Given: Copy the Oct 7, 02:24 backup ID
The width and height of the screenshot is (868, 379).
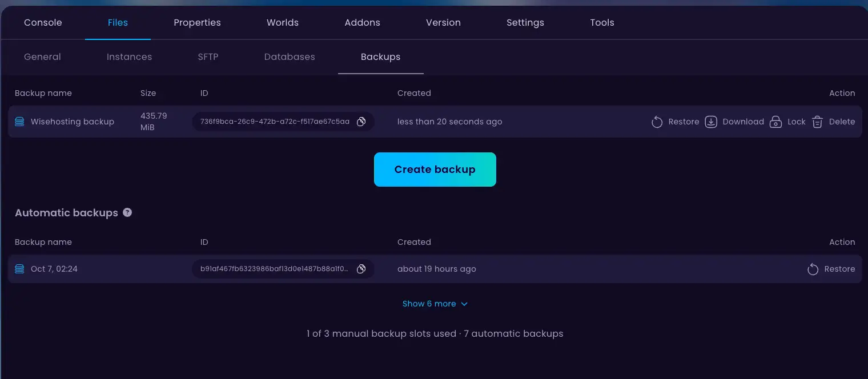Looking at the screenshot, I should pyautogui.click(x=361, y=269).
